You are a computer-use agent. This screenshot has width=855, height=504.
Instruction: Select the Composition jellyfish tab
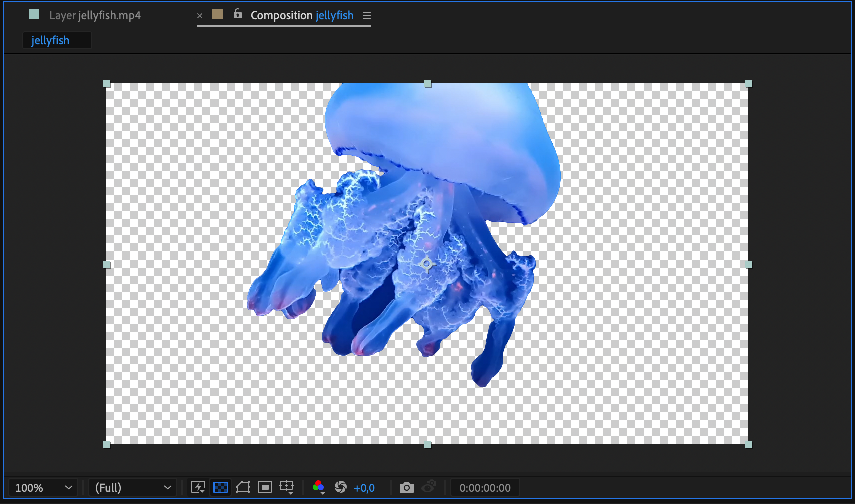click(302, 16)
